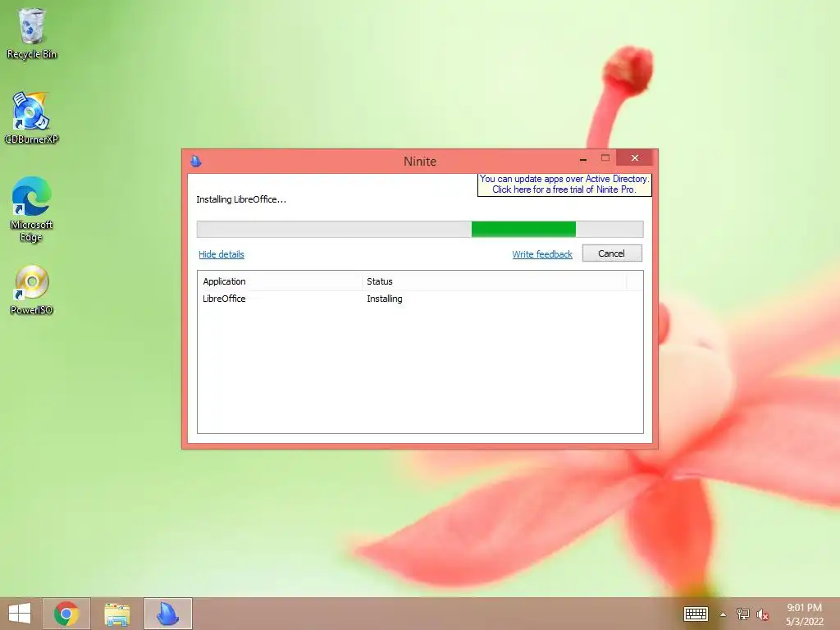The width and height of the screenshot is (840, 630).
Task: Maximize the Ninite window
Action: pyautogui.click(x=605, y=158)
